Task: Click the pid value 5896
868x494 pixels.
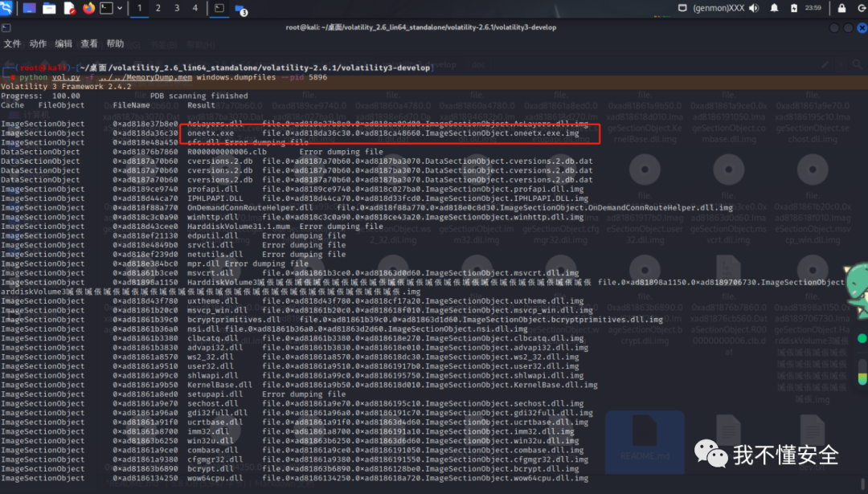Action: click(x=317, y=77)
